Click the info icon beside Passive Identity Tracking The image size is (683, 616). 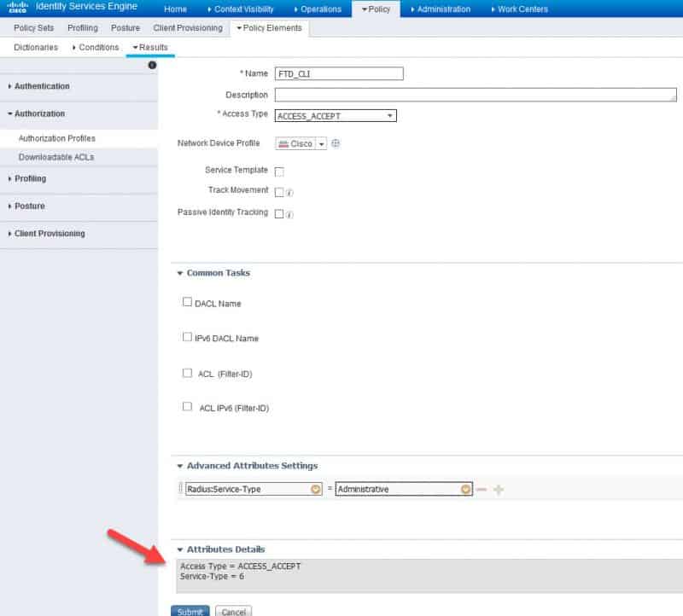(289, 213)
